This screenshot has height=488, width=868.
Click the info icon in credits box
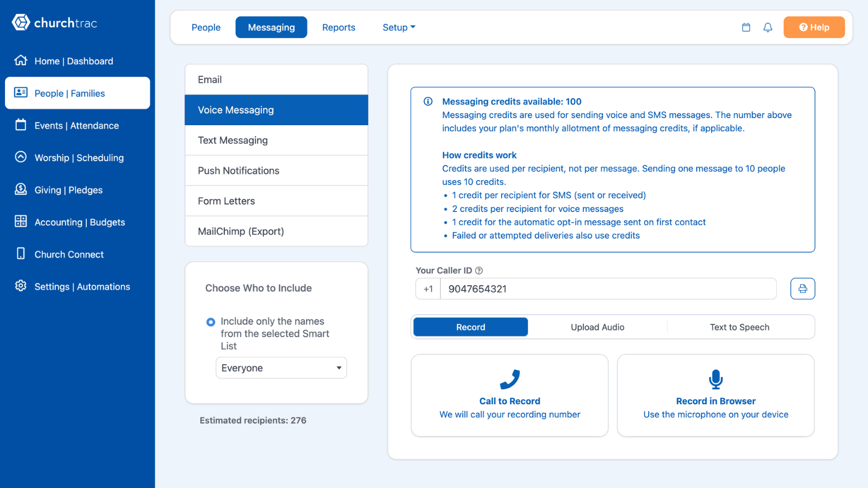[x=428, y=101]
